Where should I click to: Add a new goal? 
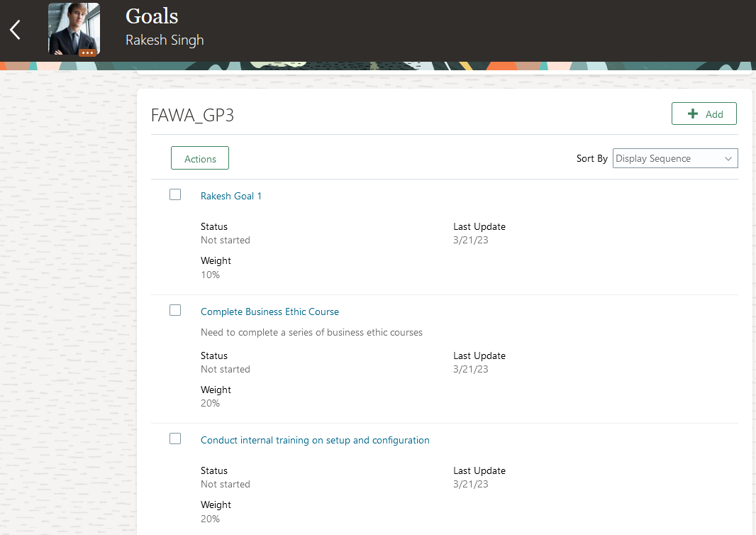pos(704,114)
